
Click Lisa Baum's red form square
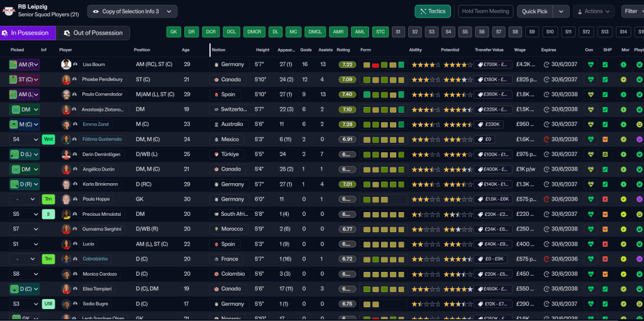coord(375,64)
